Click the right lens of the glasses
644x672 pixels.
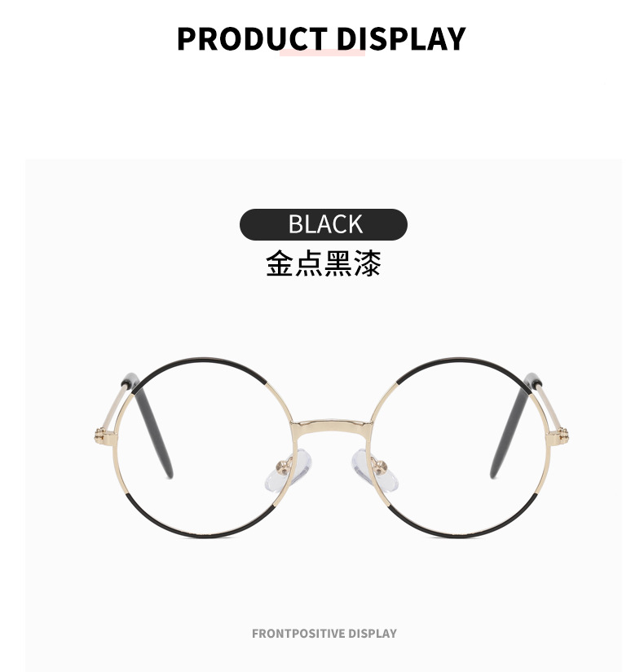pyautogui.click(x=459, y=447)
